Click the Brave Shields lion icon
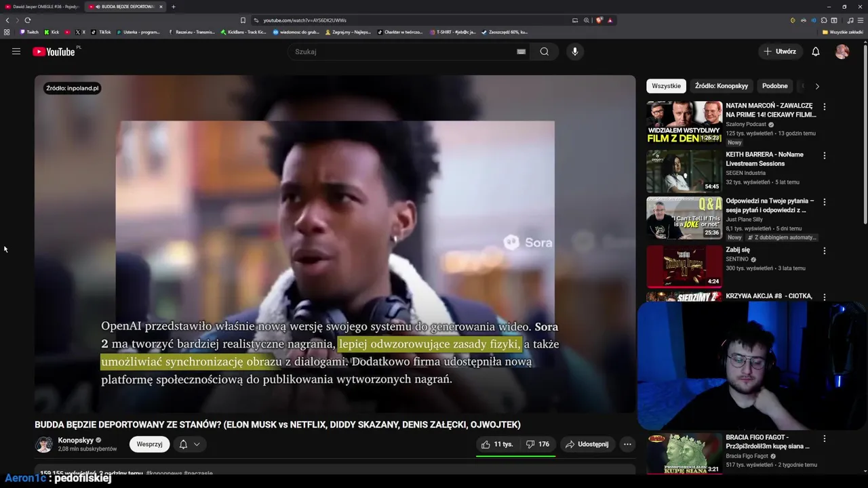 pyautogui.click(x=599, y=20)
